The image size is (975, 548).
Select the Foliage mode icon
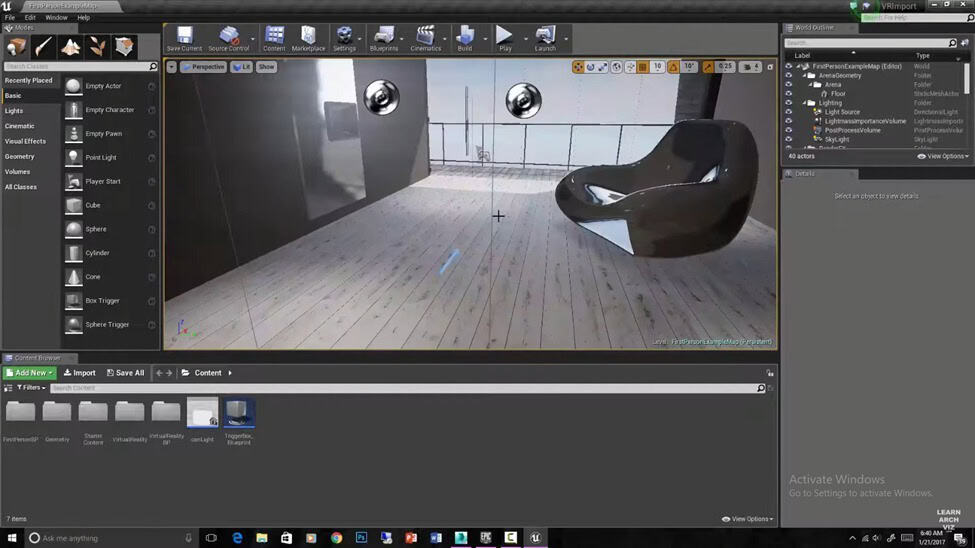(97, 46)
